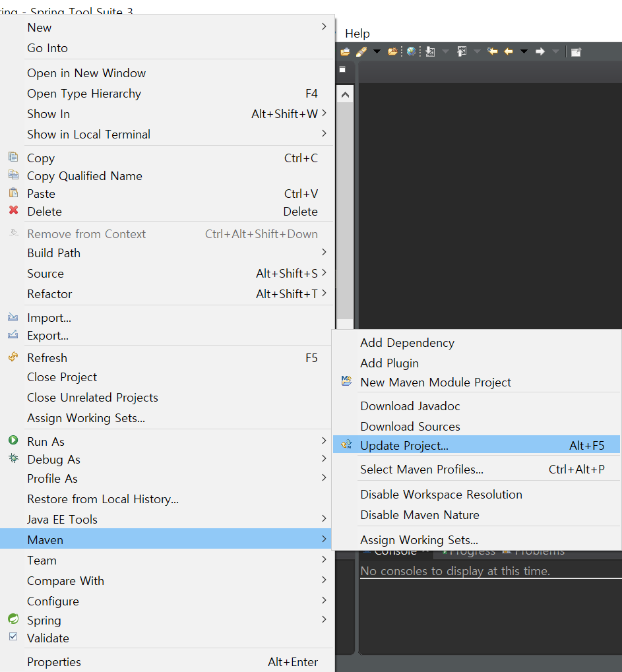622x672 pixels.
Task: Choose Assign Working Sets... in Maven submenu
Action: coord(477,539)
